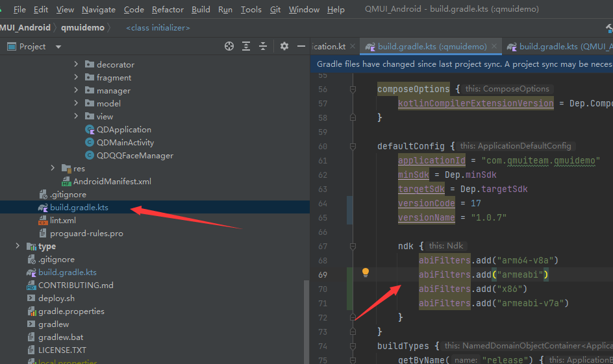This screenshot has width=613, height=364.
Task: Click the "arm64-v8a" string on line 68
Action: [525, 260]
